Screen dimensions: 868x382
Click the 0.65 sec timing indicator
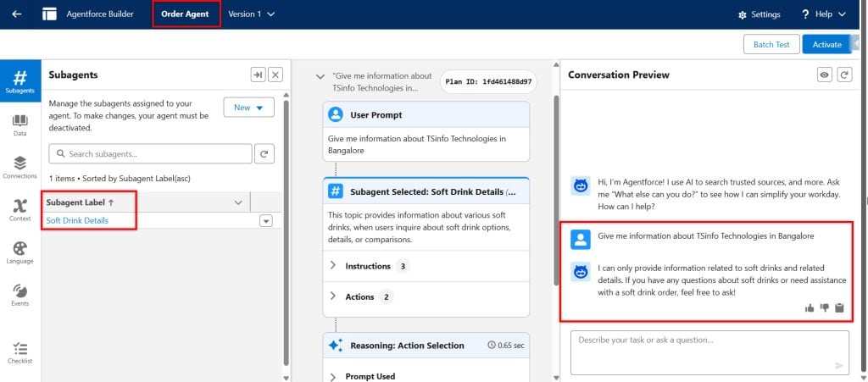pos(505,346)
